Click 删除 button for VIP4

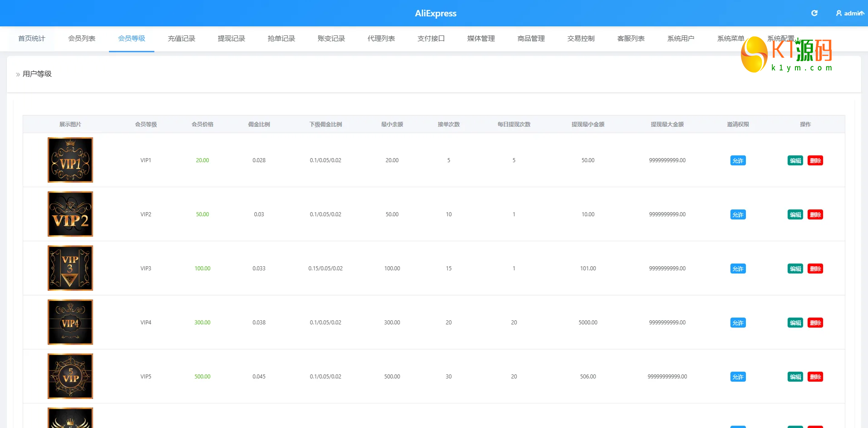(x=815, y=323)
